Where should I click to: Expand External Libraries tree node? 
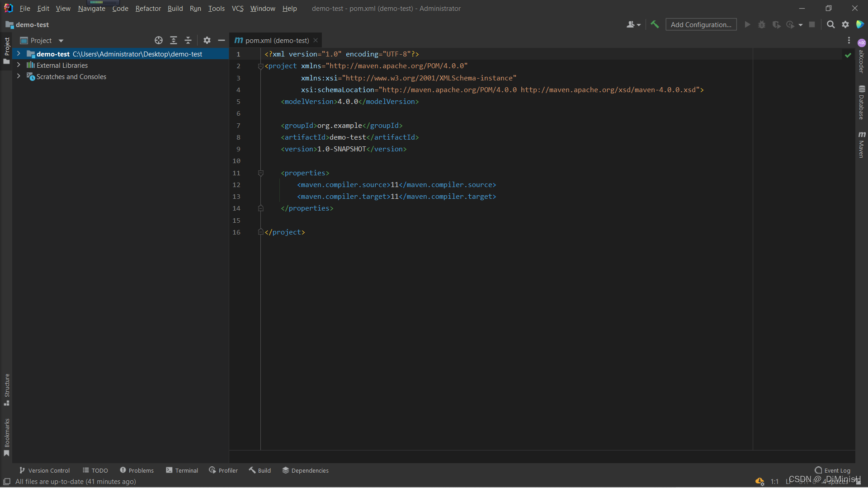[x=19, y=65]
